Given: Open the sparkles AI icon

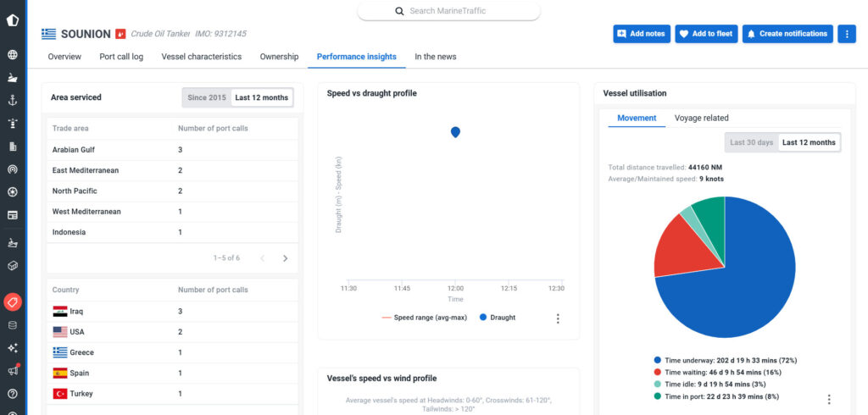Looking at the screenshot, I should pos(12,348).
